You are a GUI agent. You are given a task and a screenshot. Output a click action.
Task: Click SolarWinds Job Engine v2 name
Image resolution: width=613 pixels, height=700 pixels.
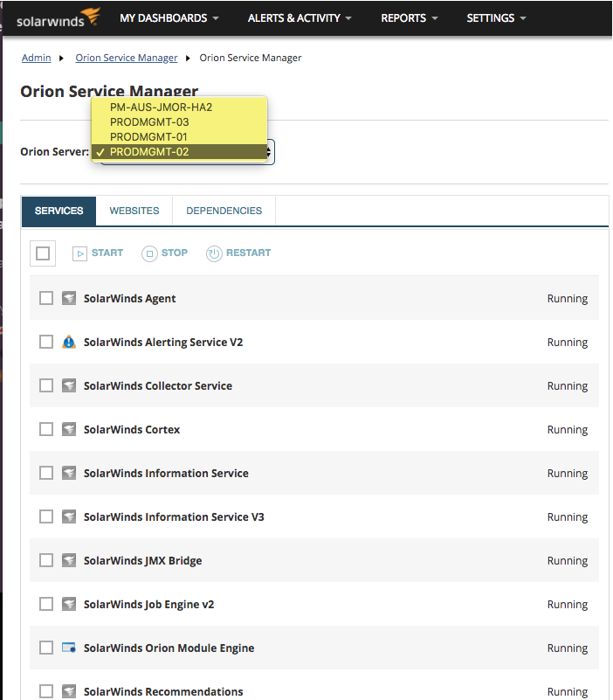(149, 605)
